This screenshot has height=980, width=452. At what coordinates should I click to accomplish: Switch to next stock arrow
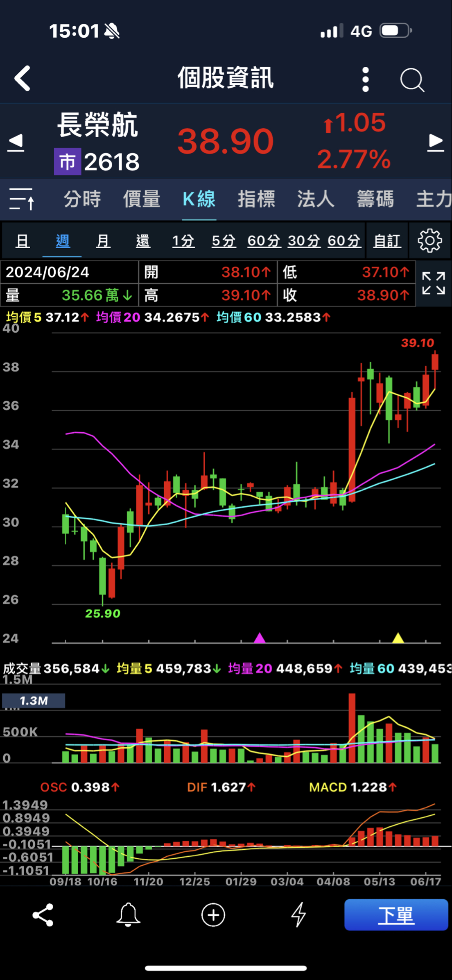tap(436, 143)
